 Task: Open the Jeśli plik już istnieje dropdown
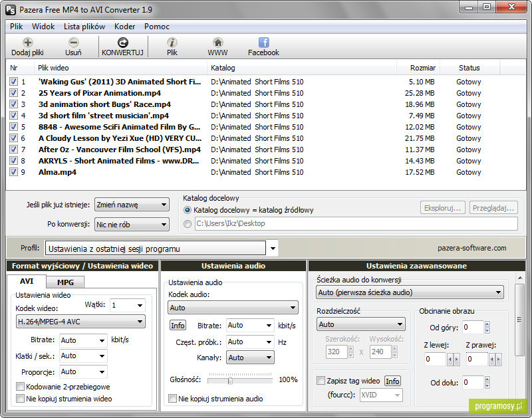(132, 205)
